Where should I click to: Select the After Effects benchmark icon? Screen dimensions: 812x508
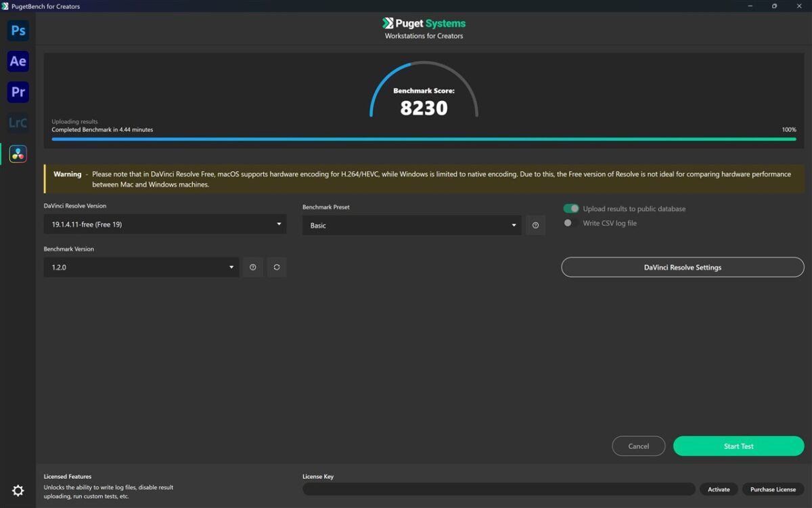[x=18, y=61]
